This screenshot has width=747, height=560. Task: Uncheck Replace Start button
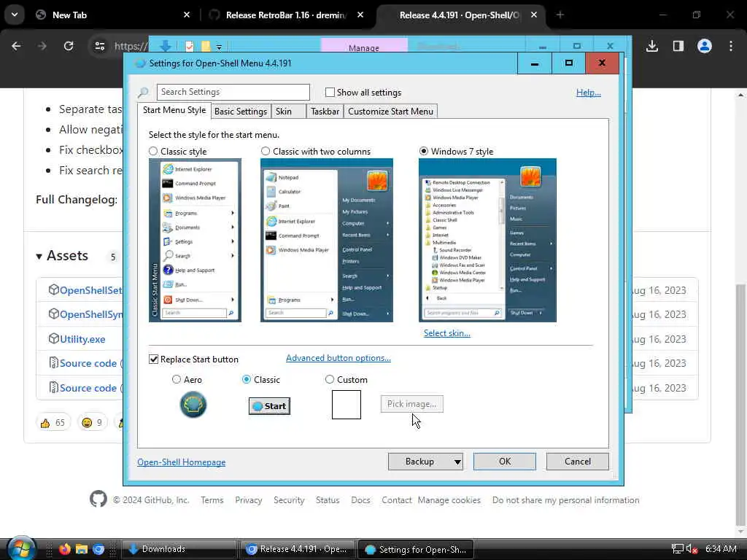coord(153,359)
